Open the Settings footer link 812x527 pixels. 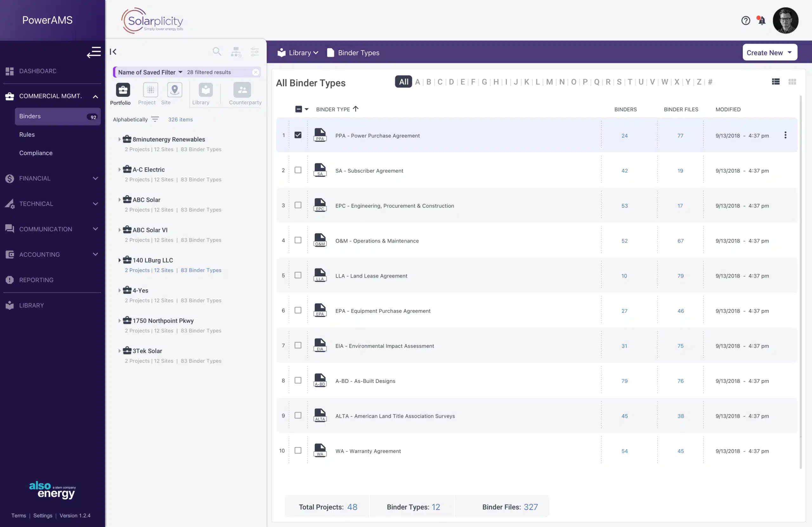click(43, 515)
